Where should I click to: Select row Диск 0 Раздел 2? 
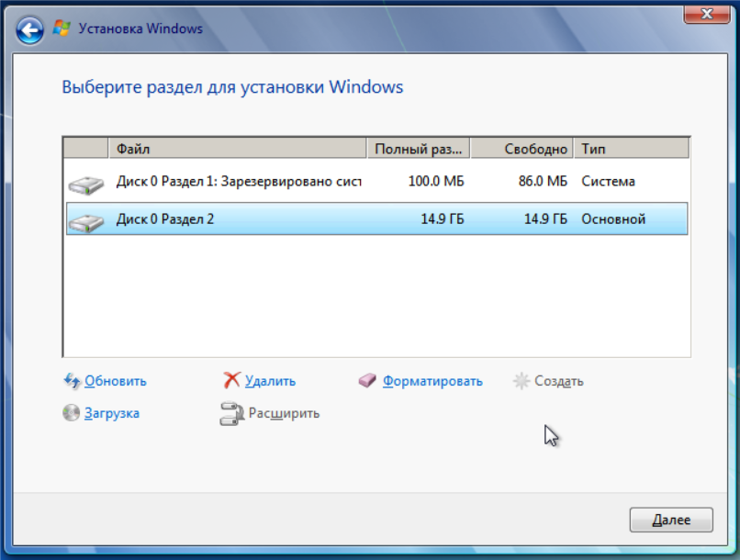click(376, 218)
